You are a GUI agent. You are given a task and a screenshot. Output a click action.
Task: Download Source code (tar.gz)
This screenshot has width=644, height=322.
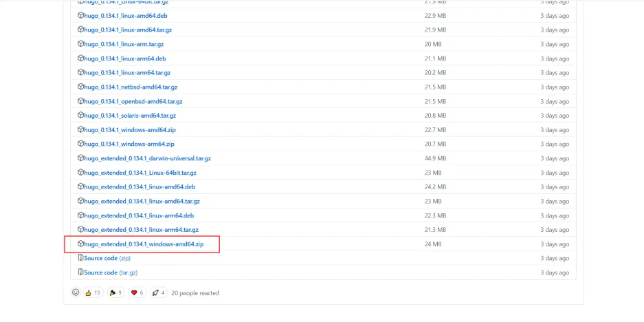(x=111, y=272)
